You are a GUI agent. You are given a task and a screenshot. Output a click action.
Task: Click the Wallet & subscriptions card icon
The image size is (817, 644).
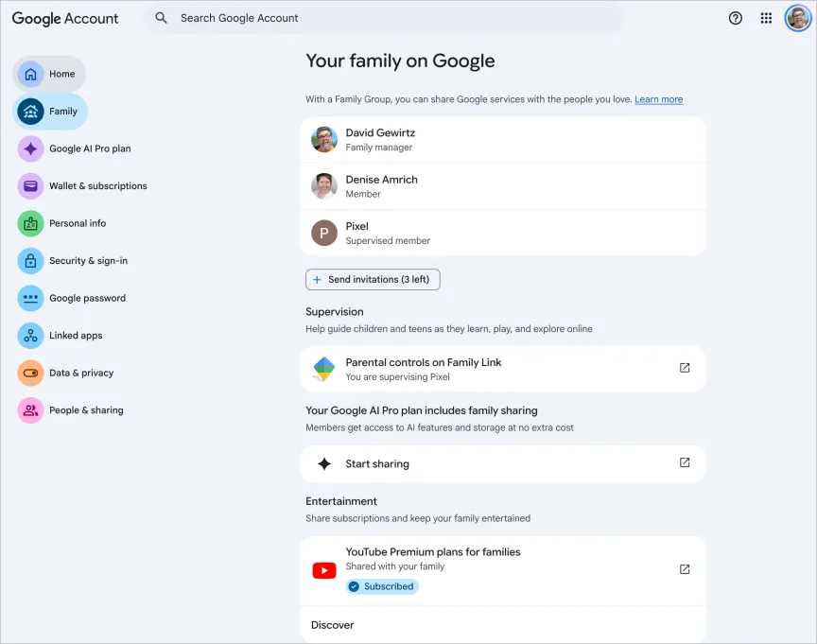tap(31, 186)
